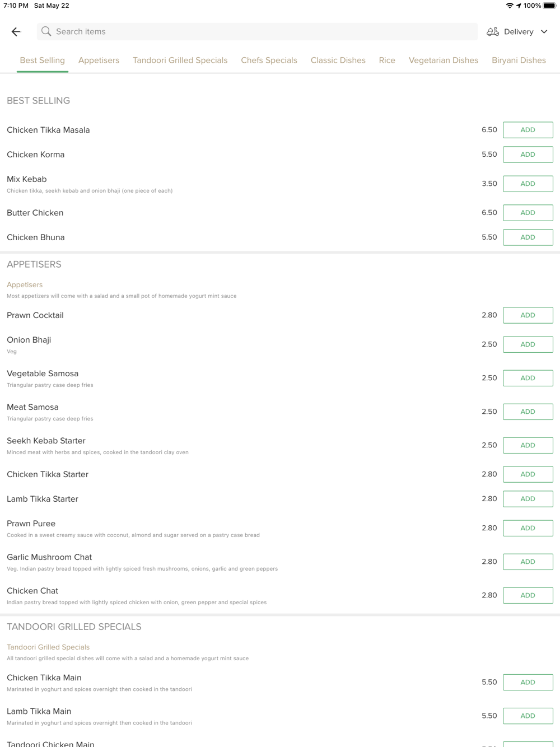Expand the Delivery dropdown chevron
This screenshot has height=747, width=560.
[544, 32]
